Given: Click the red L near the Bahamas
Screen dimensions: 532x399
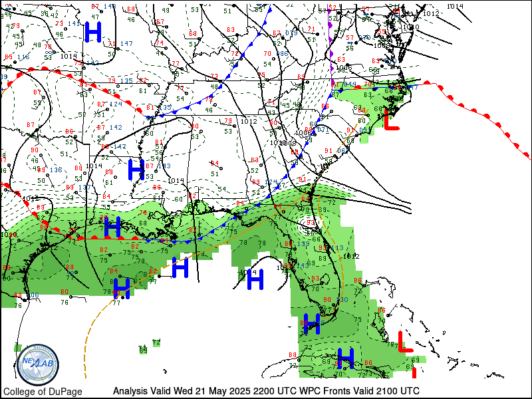Looking at the screenshot, I should click(x=405, y=341).
